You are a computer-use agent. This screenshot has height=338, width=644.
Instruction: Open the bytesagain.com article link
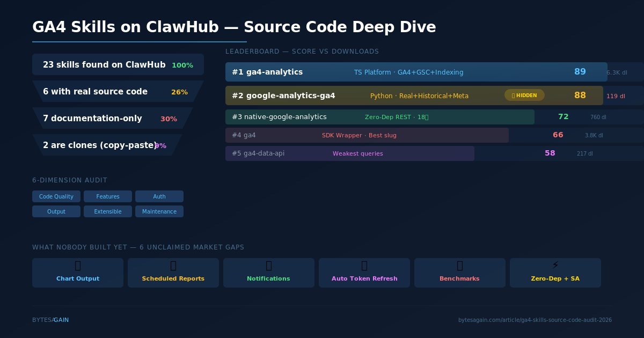coord(535,320)
